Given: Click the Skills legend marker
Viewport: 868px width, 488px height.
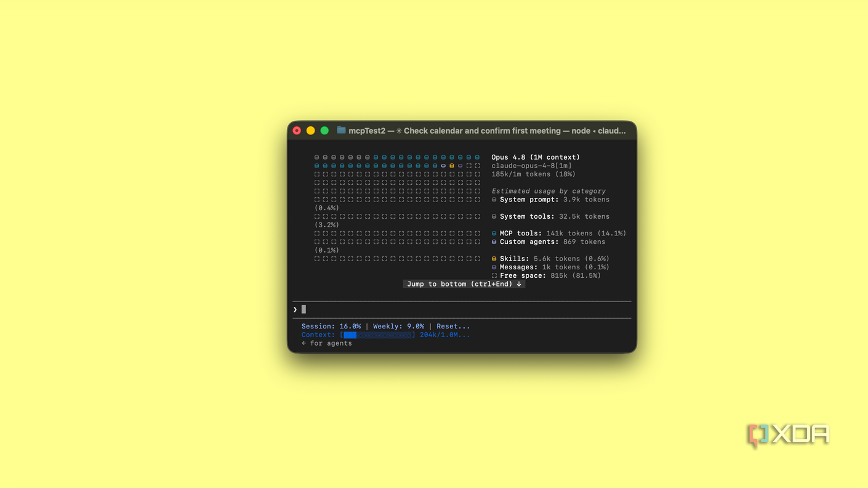Looking at the screenshot, I should tap(494, 259).
